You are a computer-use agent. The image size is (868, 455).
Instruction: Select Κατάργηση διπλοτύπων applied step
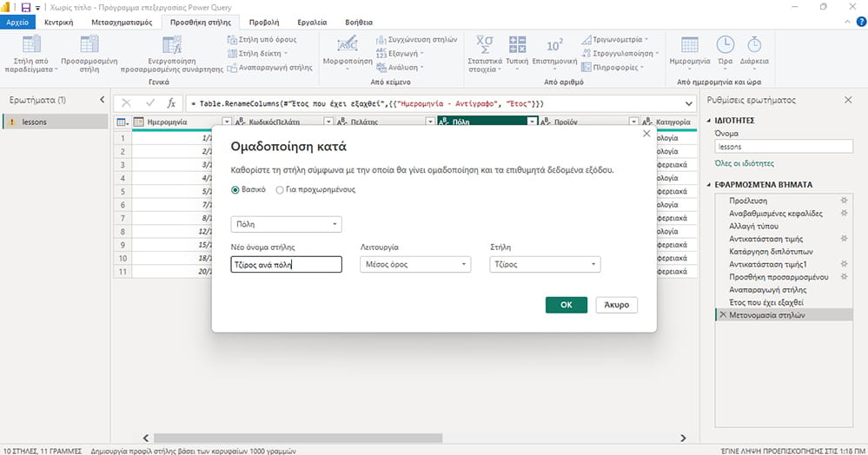771,251
